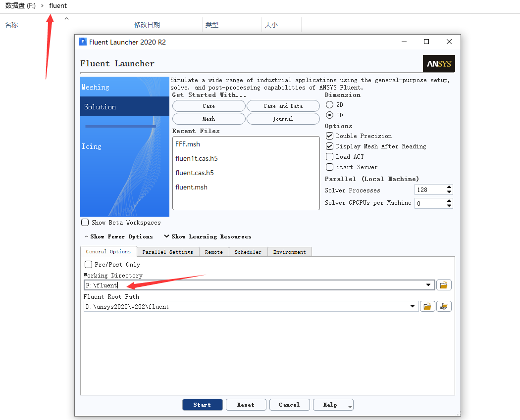
Task: Select fluent.cas.h5 in Recent Files
Action: coord(195,173)
